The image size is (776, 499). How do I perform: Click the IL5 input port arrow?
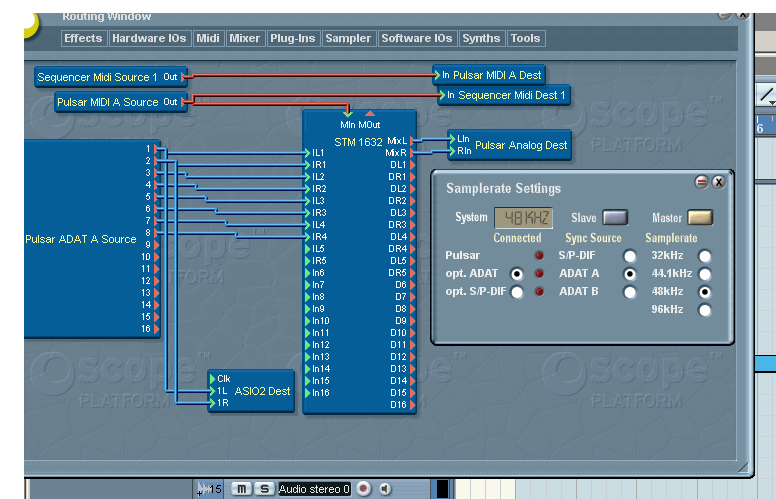(307, 249)
